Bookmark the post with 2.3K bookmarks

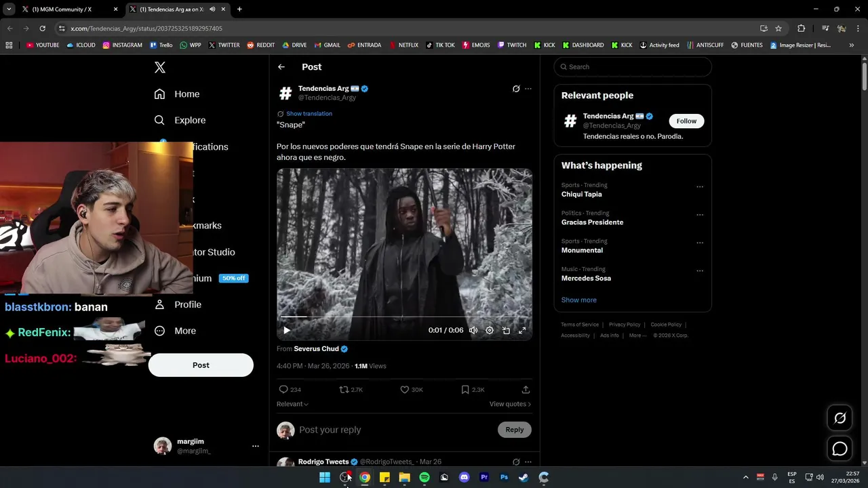pos(465,390)
